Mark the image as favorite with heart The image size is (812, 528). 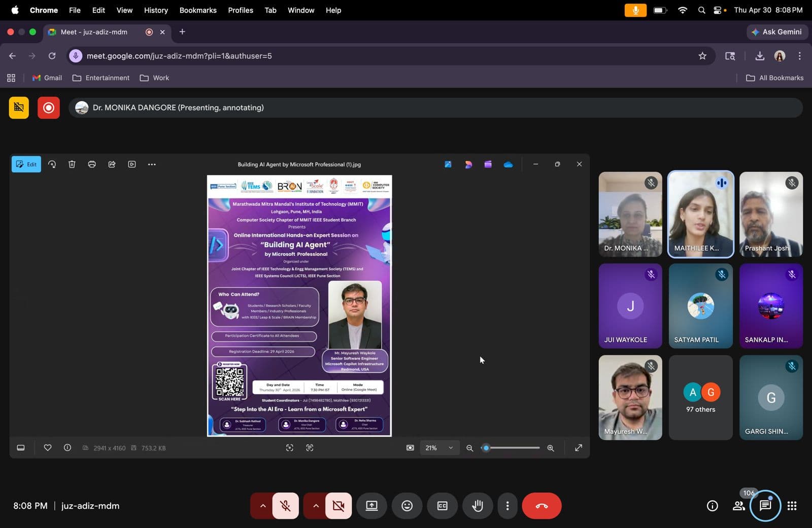click(x=48, y=448)
